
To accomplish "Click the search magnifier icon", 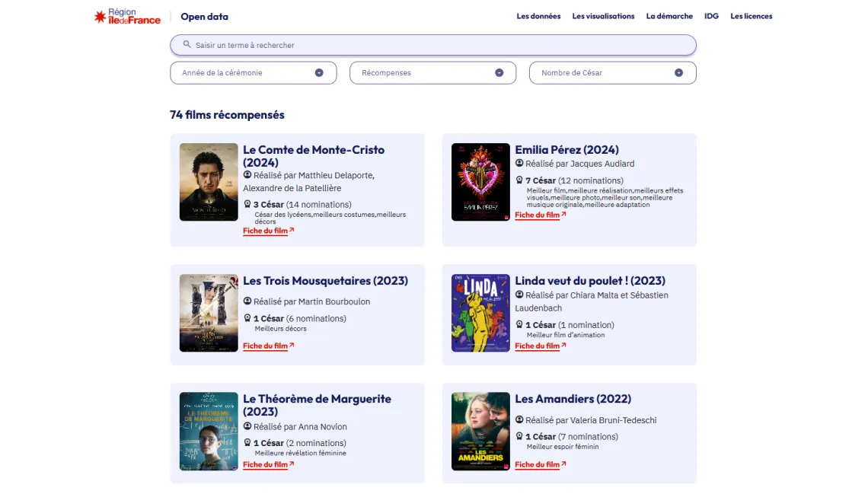I will coord(187,45).
